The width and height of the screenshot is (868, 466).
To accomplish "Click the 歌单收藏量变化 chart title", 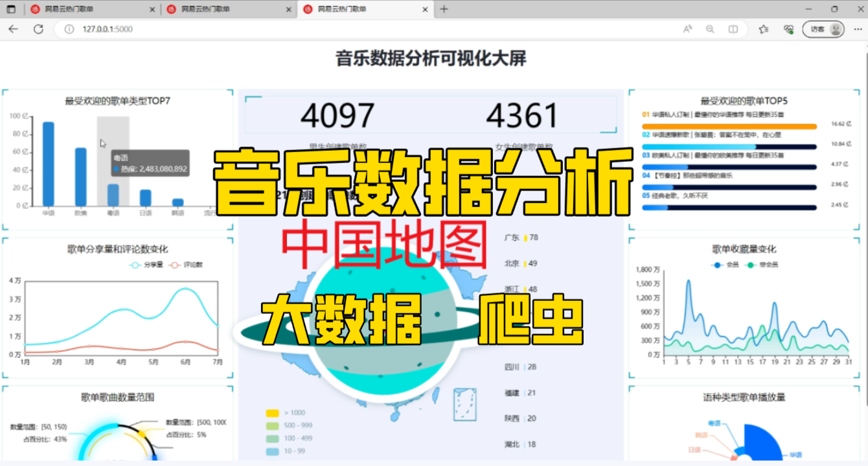I will tap(744, 249).
